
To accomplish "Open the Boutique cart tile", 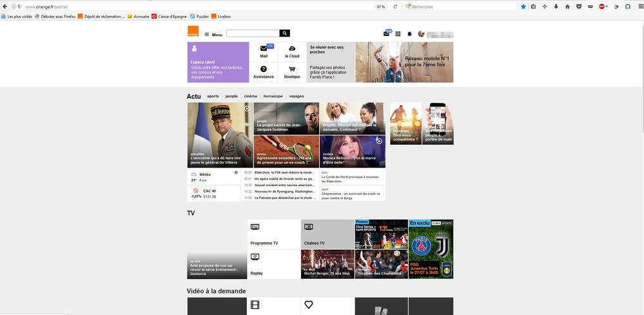I will (x=292, y=73).
